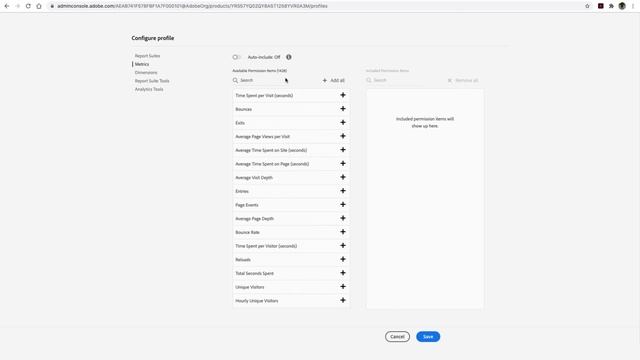Image resolution: width=640 pixels, height=360 pixels.
Task: Open the Analytics Tools section
Action: point(149,89)
